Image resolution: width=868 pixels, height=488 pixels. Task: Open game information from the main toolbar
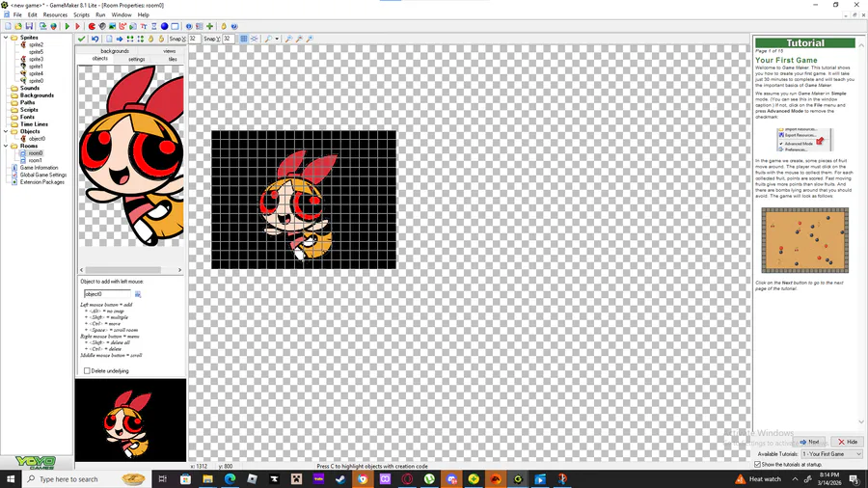click(x=189, y=26)
